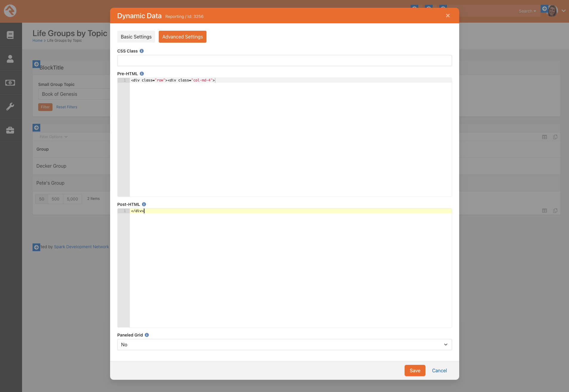Click the user avatar photo
Viewport: 569px width, 392px height.
tap(552, 11)
